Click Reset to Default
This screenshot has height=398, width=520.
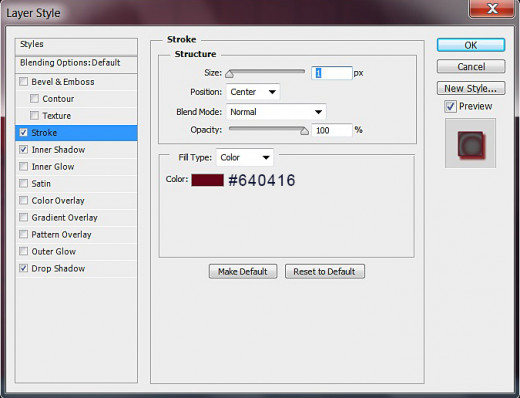(325, 272)
